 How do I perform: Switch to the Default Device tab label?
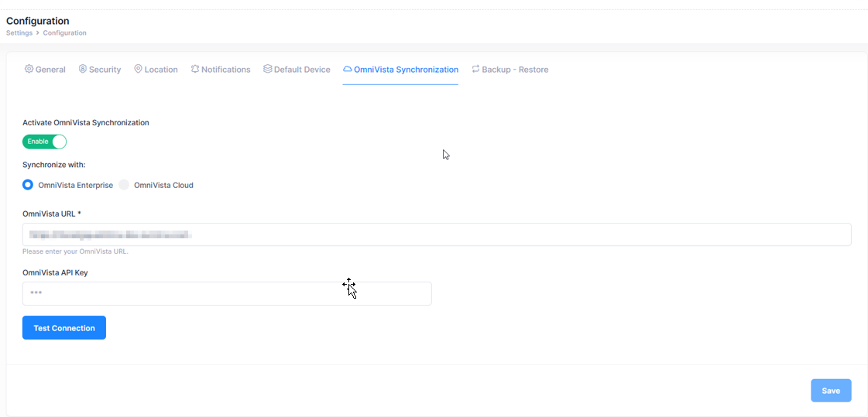(302, 70)
